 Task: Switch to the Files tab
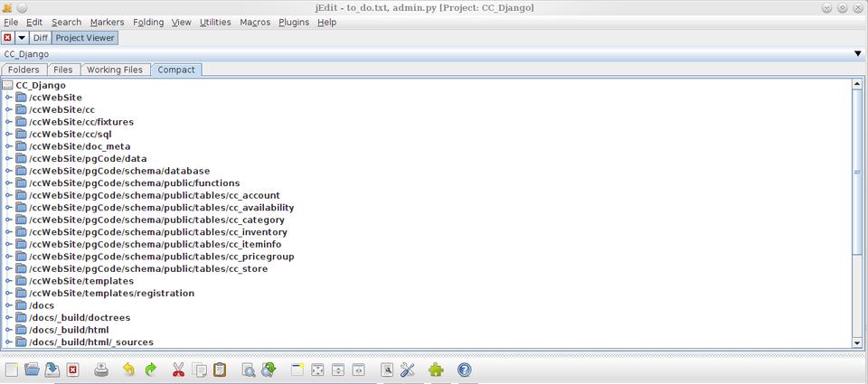(x=63, y=70)
